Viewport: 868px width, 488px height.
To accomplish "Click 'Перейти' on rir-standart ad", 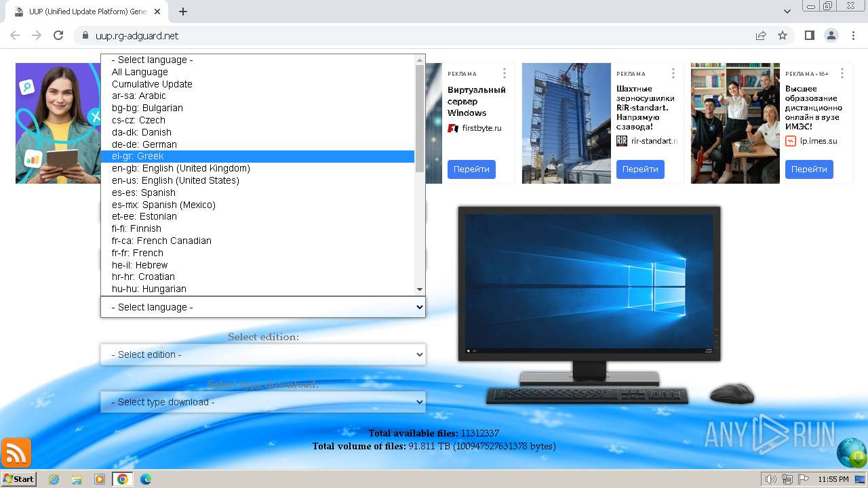I will point(640,169).
